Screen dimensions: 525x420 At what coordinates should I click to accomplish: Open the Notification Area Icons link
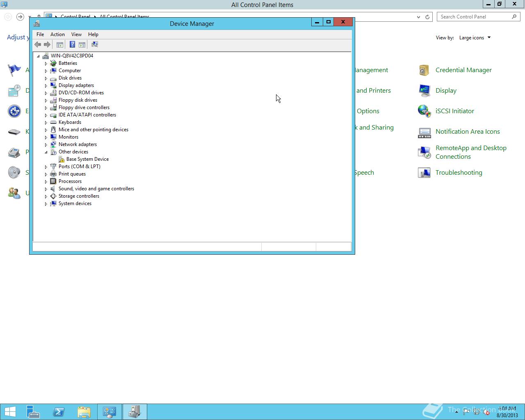[x=468, y=132]
